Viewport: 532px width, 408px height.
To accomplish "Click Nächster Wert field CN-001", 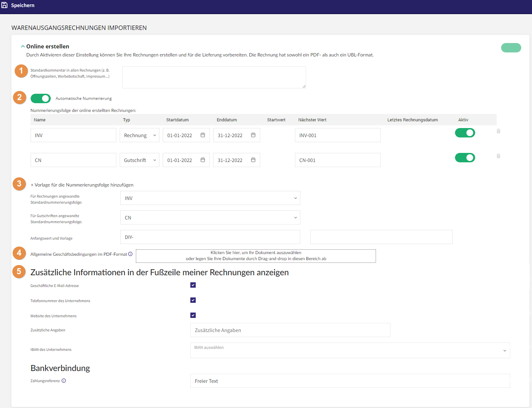I will coord(338,160).
